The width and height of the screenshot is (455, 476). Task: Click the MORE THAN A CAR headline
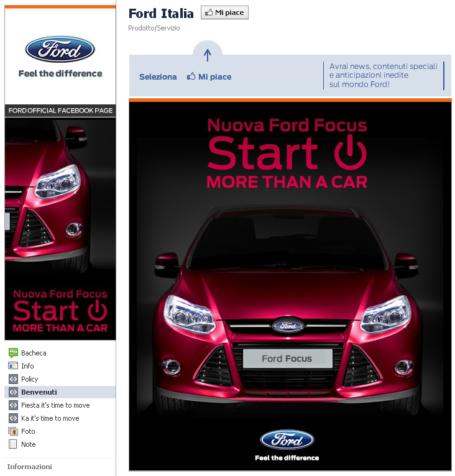coord(287,182)
